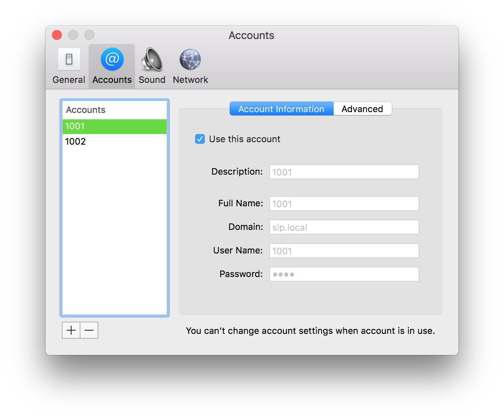The image size is (504, 420).
Task: Select account 1001 in the list
Action: [x=115, y=126]
